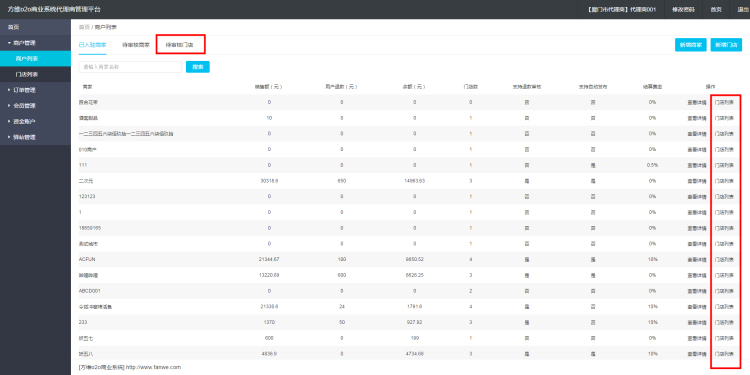Switch to the 待审核门店 tab
Screen dimensions: 750x375
[x=179, y=44]
